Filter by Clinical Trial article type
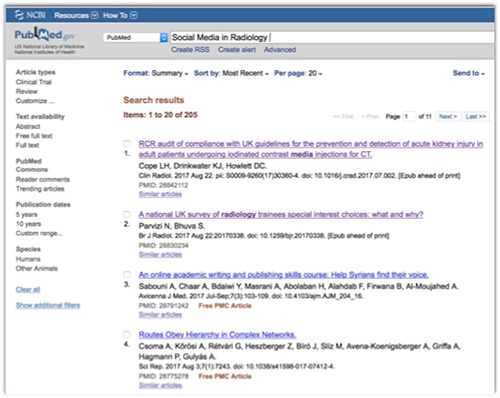 (34, 82)
